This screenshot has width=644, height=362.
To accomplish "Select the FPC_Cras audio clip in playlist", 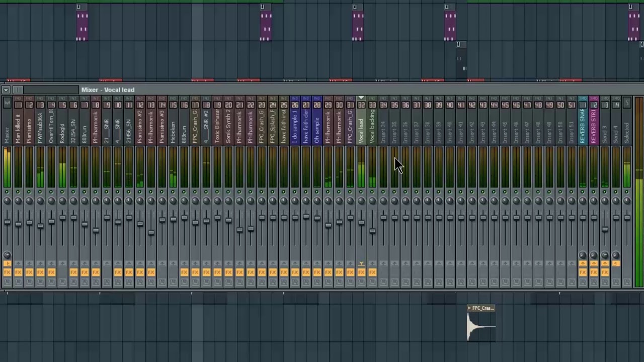I will 481,323.
